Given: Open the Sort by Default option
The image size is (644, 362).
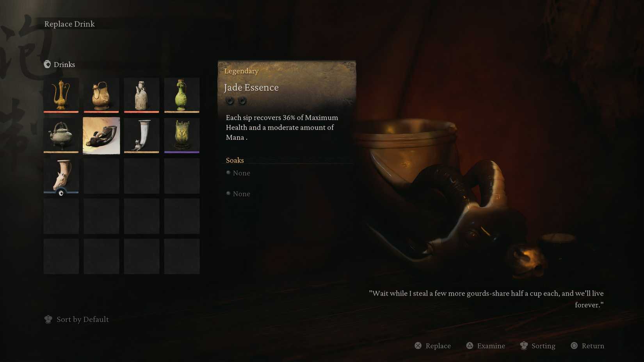Looking at the screenshot, I should tap(76, 319).
